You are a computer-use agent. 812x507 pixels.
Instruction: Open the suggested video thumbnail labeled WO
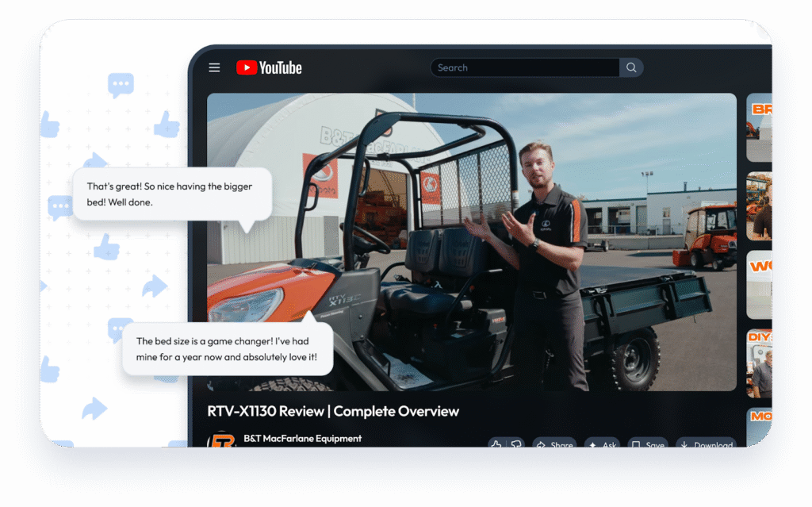pos(759,285)
